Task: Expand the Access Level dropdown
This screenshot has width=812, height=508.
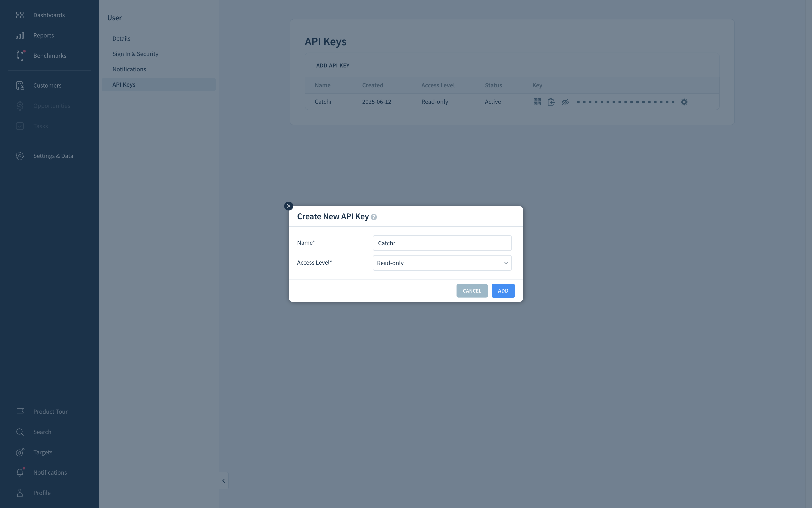Action: click(x=442, y=263)
